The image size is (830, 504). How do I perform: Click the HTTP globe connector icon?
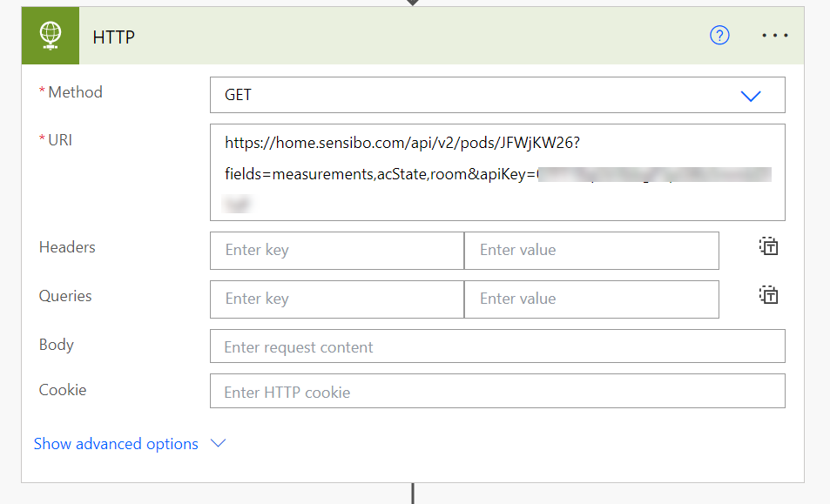[51, 36]
